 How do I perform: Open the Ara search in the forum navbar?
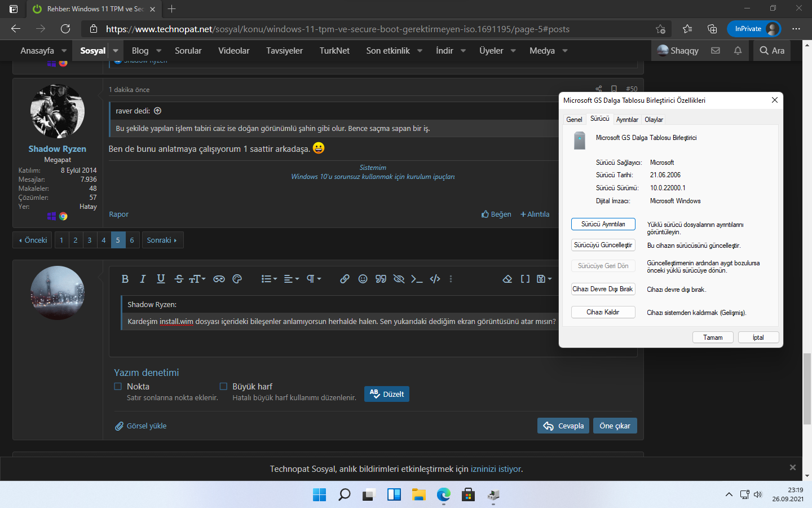(x=772, y=51)
